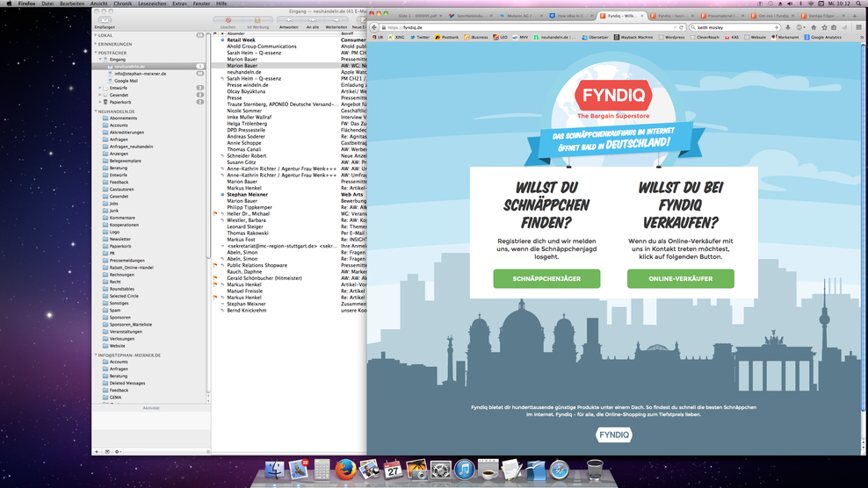Image resolution: width=868 pixels, height=488 pixels.
Task: Collapse the NEUHANDELN.DE folder section
Action: coord(95,111)
